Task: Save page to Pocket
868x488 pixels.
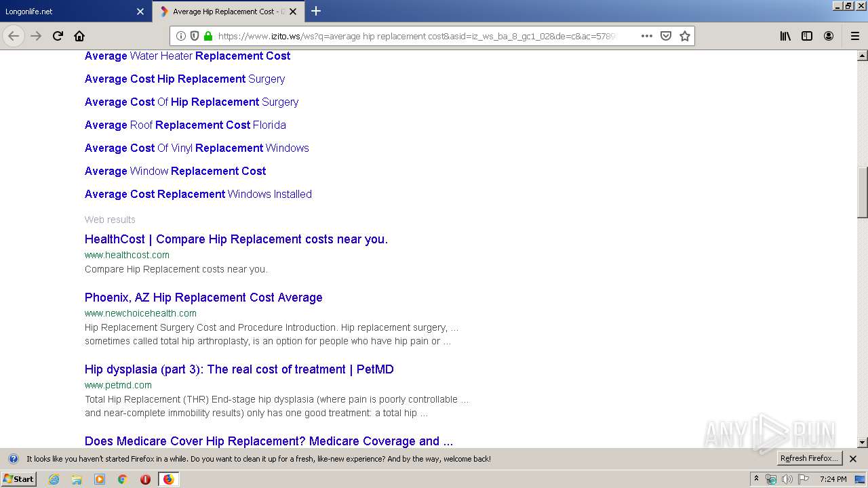Action: (666, 36)
